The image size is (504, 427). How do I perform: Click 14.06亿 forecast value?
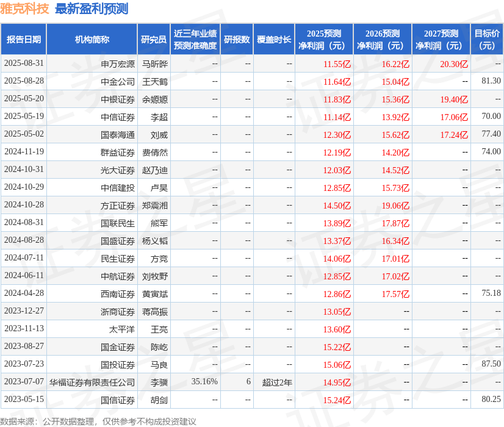tap(337, 258)
